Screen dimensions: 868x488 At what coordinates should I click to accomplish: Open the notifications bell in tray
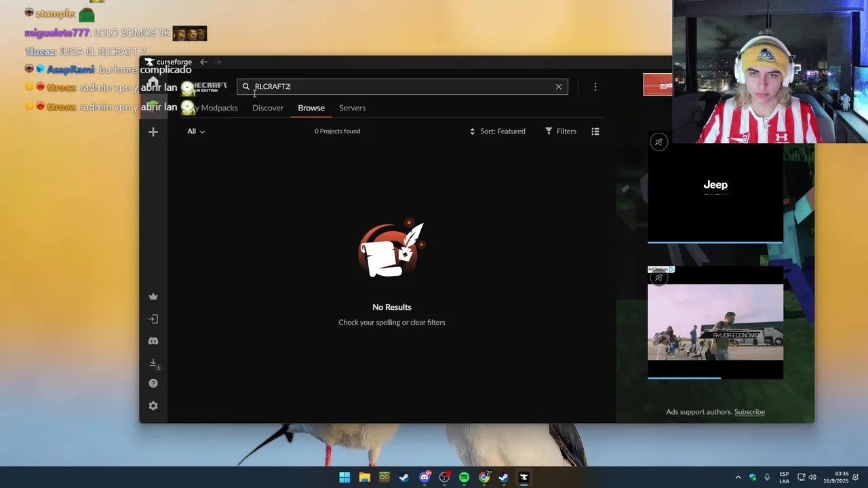tap(856, 477)
